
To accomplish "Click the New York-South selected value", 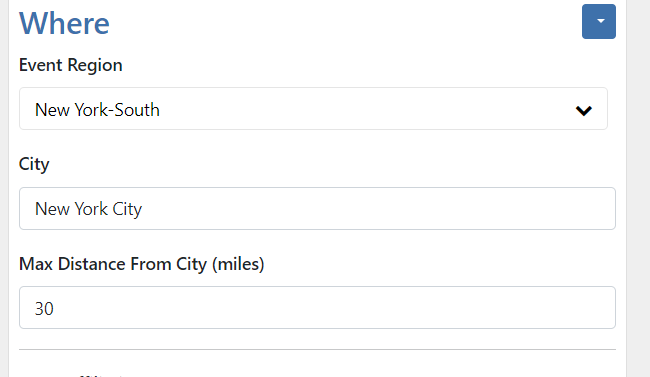I will pyautogui.click(x=97, y=110).
